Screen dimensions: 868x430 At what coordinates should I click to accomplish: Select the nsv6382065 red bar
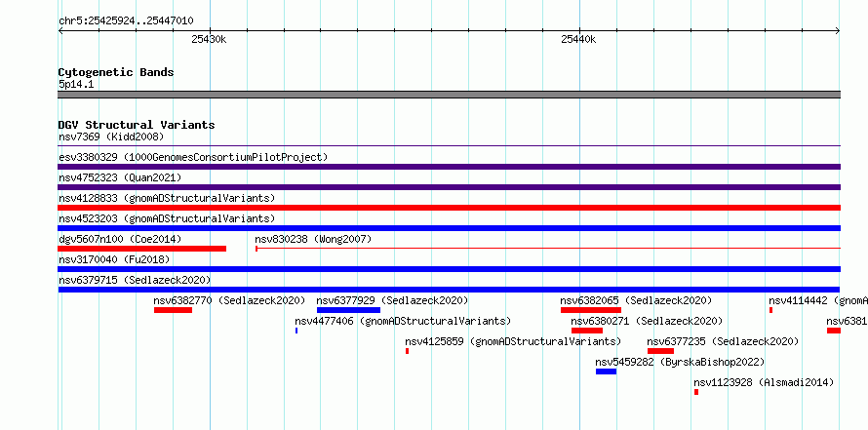(x=591, y=310)
